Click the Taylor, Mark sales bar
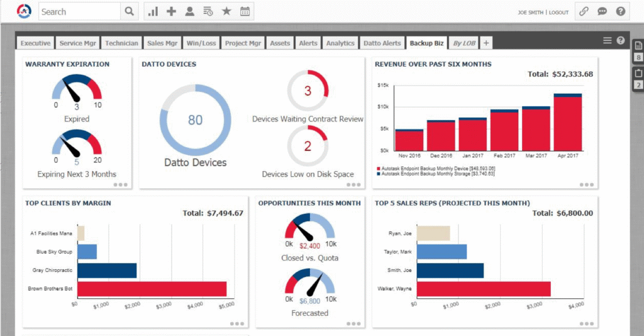644x336 pixels. tap(442, 252)
